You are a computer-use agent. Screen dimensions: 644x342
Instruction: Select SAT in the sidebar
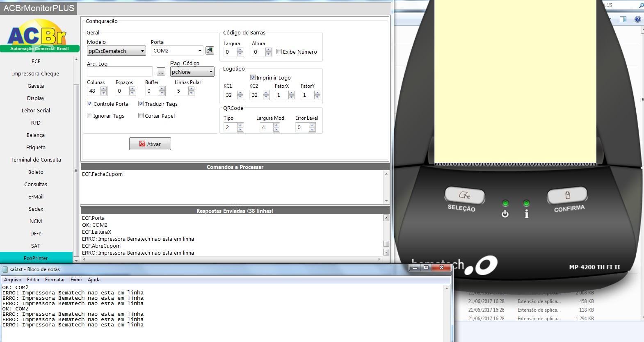[36, 246]
